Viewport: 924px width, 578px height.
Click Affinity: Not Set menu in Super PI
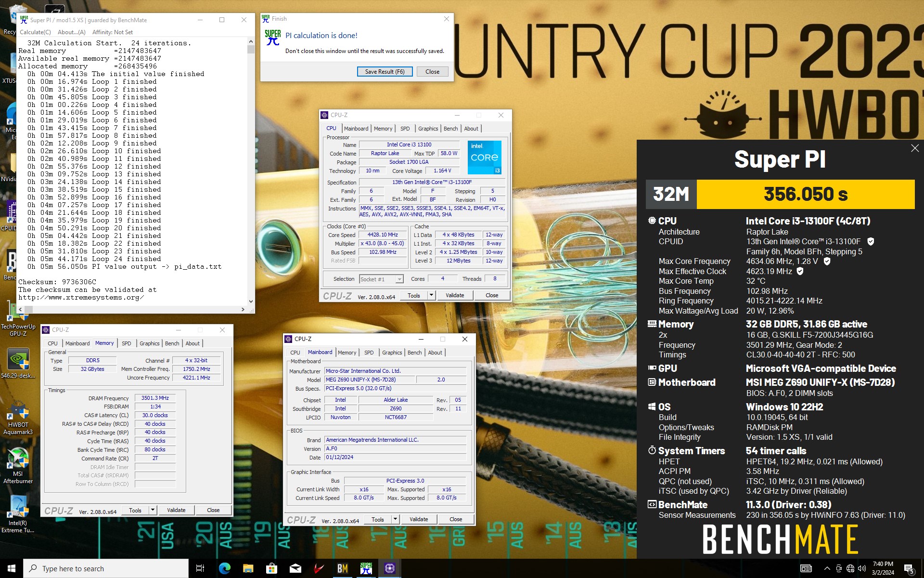tap(113, 32)
